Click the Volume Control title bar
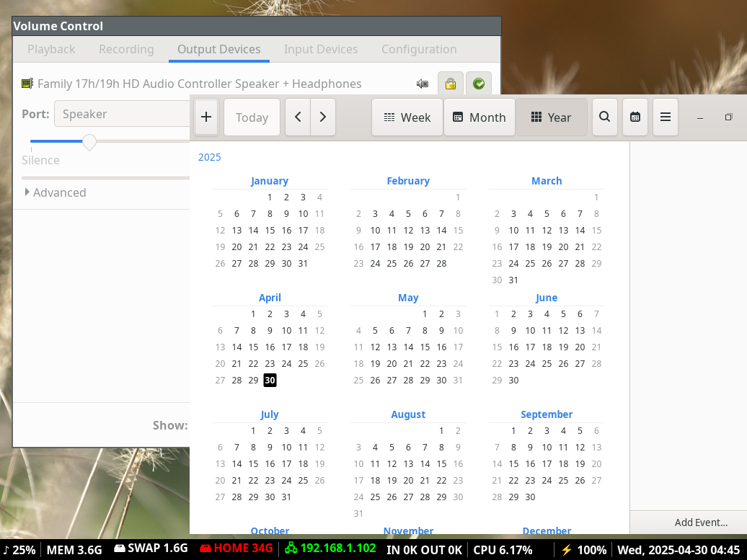 tap(257, 26)
